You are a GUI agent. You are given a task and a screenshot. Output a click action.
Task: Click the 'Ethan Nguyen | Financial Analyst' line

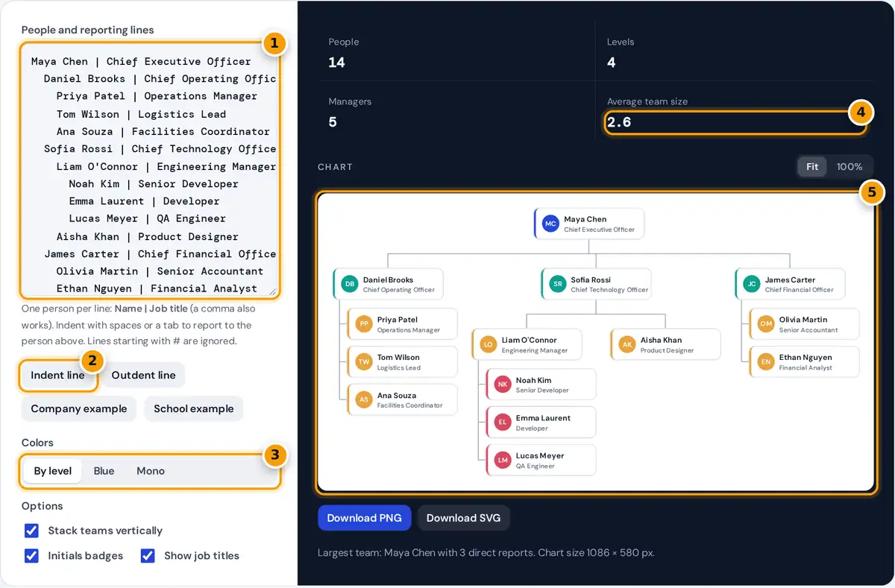coord(157,288)
